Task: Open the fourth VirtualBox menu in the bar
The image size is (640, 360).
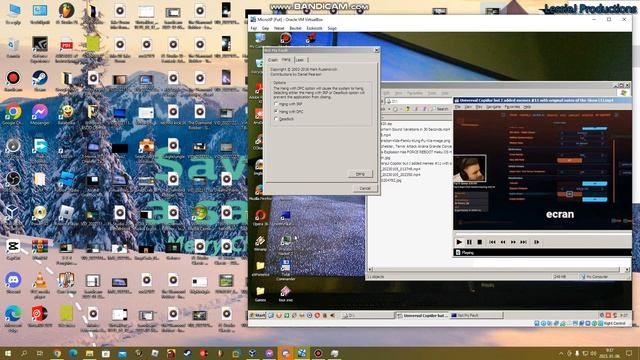Action: click(295, 28)
